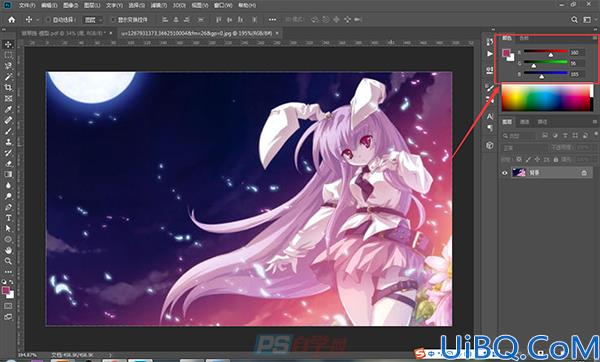Toggle lock transparent pixels in Layers panel

(518, 159)
